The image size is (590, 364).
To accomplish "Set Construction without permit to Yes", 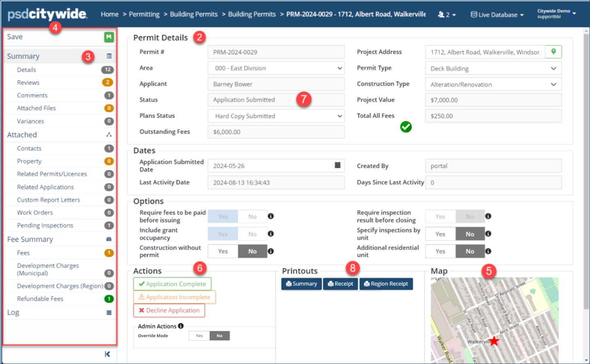I will (223, 251).
